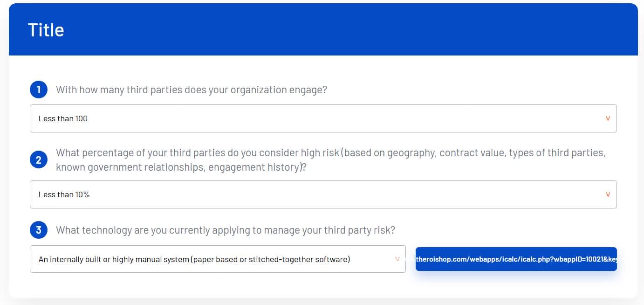Click the question about how many third parties
644x305 pixels.
pyautogui.click(x=192, y=90)
